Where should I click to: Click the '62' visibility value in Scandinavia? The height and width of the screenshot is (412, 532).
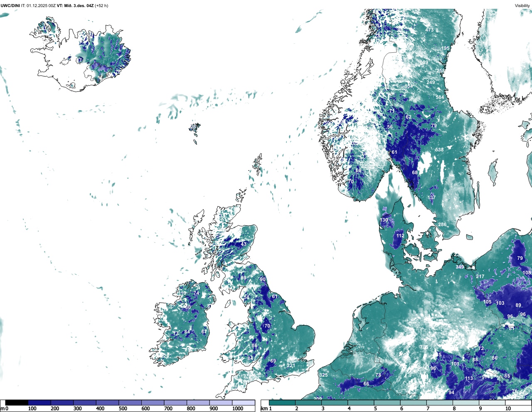[x=409, y=117]
